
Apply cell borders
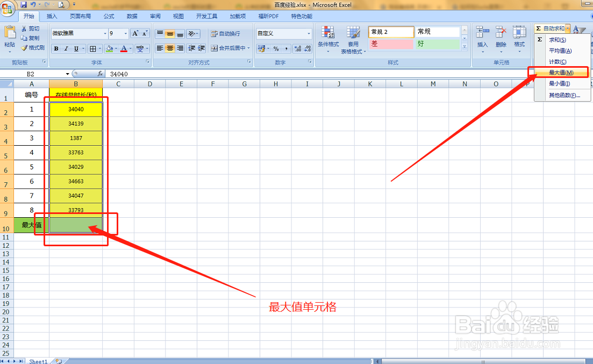pos(92,48)
